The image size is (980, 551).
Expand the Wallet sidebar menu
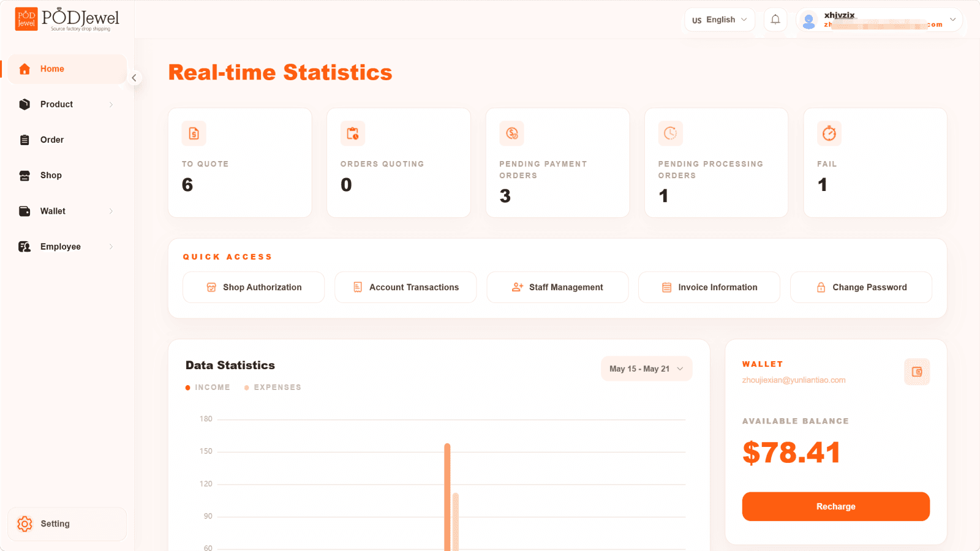[x=66, y=211]
